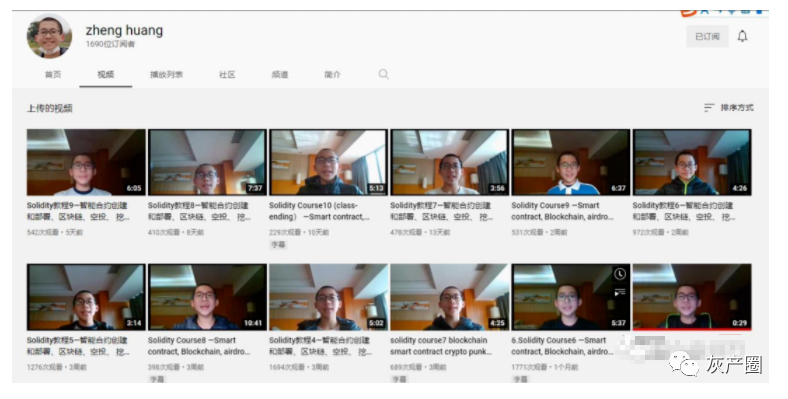Click 1690位订阅者 subscriber count
This screenshot has width=788, height=399.
click(110, 44)
